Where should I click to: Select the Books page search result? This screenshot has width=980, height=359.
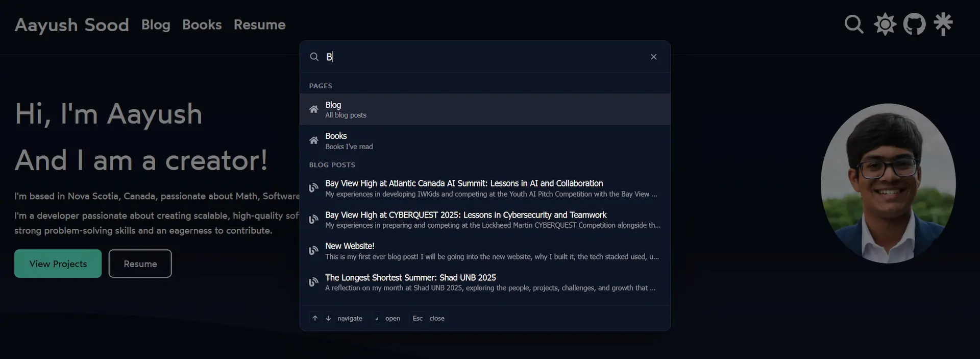(485, 141)
